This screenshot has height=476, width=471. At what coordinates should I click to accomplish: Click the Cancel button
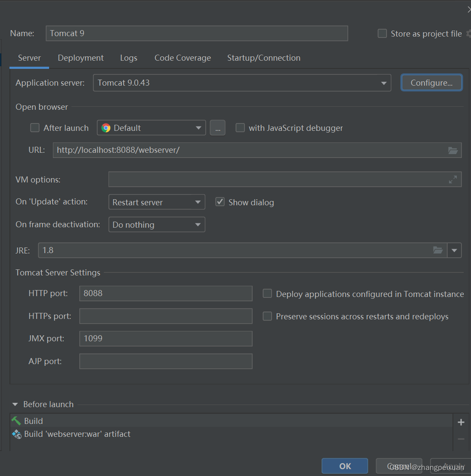click(399, 466)
